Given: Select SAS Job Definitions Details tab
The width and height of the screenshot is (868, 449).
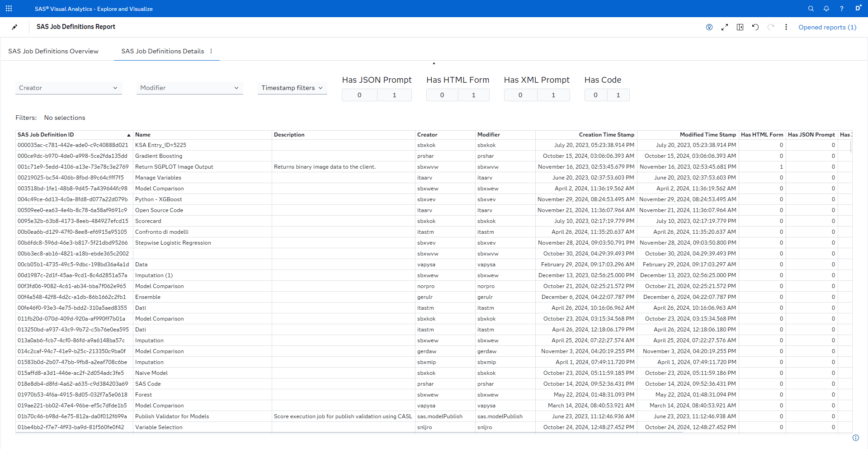Looking at the screenshot, I should pos(163,51).
